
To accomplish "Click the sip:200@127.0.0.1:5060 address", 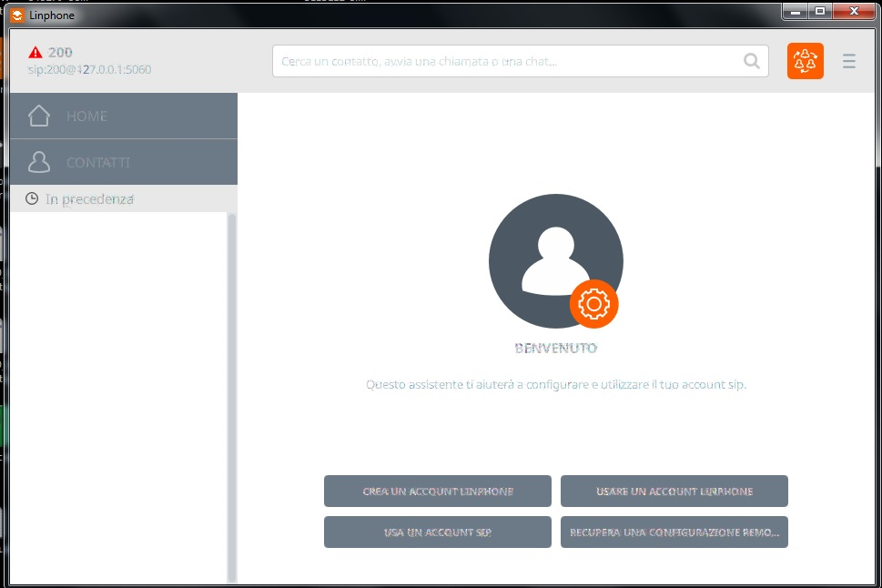I will pyautogui.click(x=89, y=70).
